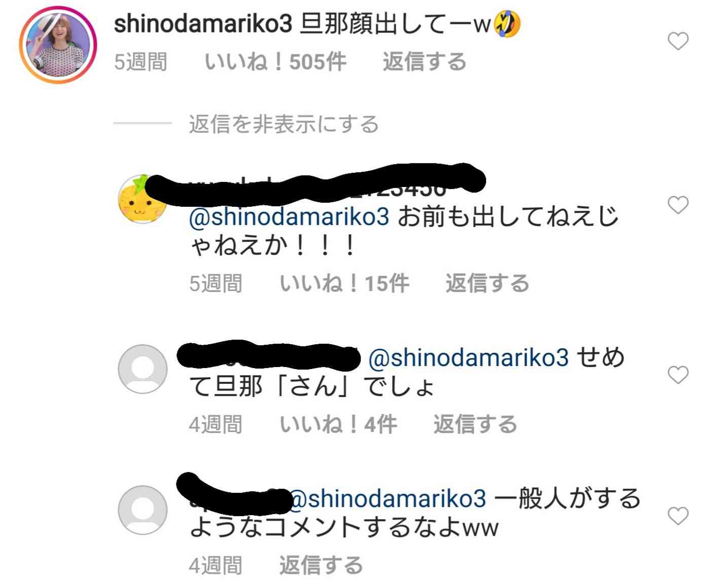Open @shinodamariko3 mention in 一般人 reply
The width and height of the screenshot is (728, 582).
point(388,499)
